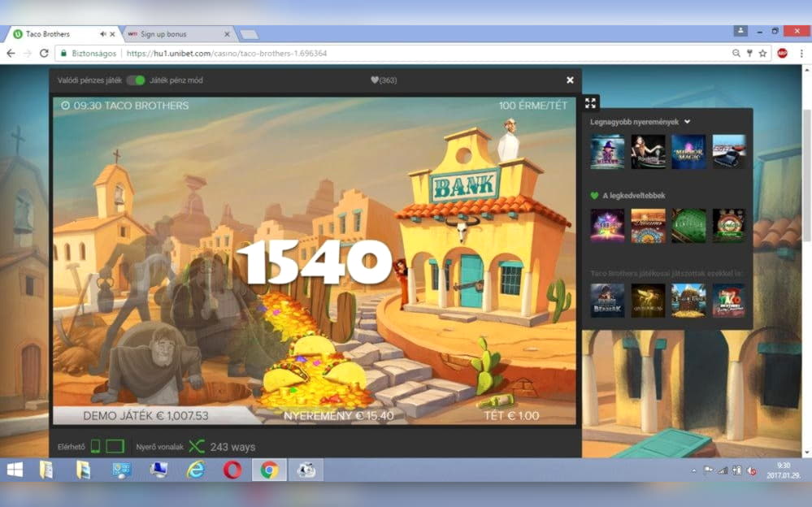Open the live Roulette dealer thumbnail

click(648, 152)
